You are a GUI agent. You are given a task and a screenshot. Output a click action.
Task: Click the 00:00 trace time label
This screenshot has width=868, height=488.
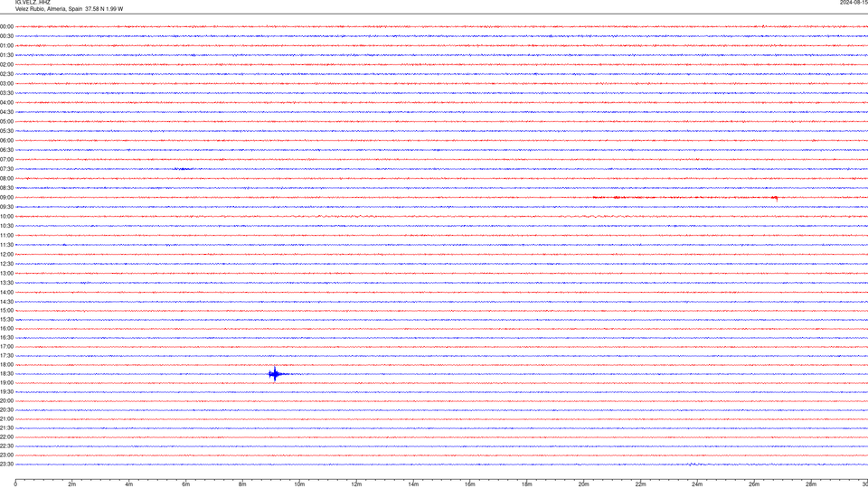pyautogui.click(x=6, y=26)
